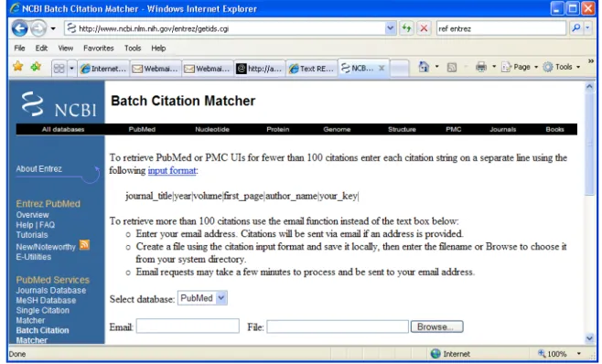Go to PMC in the navigation bar
602x364 pixels.
454,129
